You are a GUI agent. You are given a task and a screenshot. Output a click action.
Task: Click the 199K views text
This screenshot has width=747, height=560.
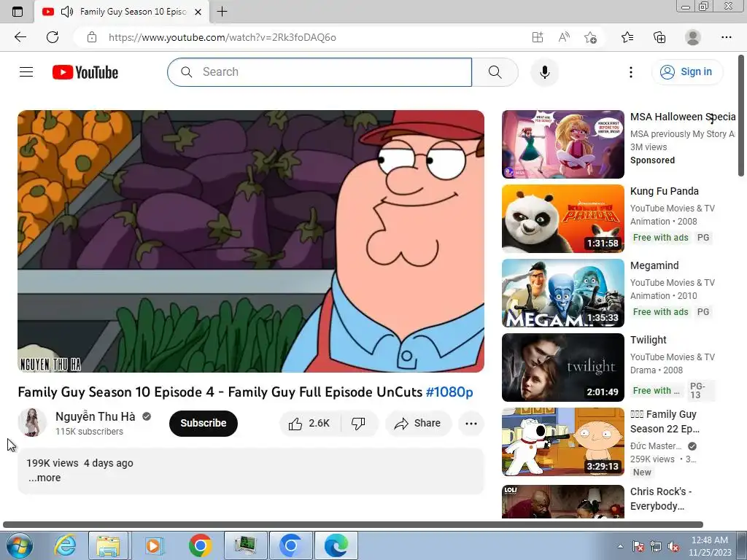tap(53, 463)
